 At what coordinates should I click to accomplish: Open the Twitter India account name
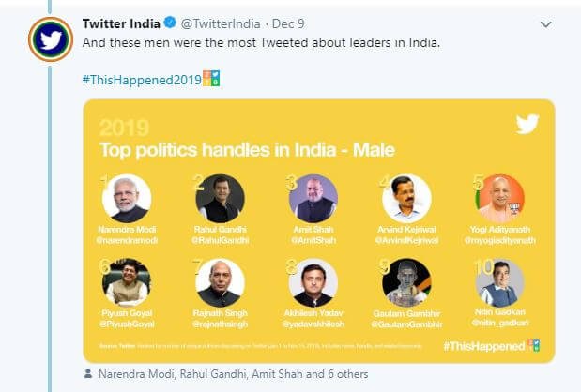tap(121, 23)
